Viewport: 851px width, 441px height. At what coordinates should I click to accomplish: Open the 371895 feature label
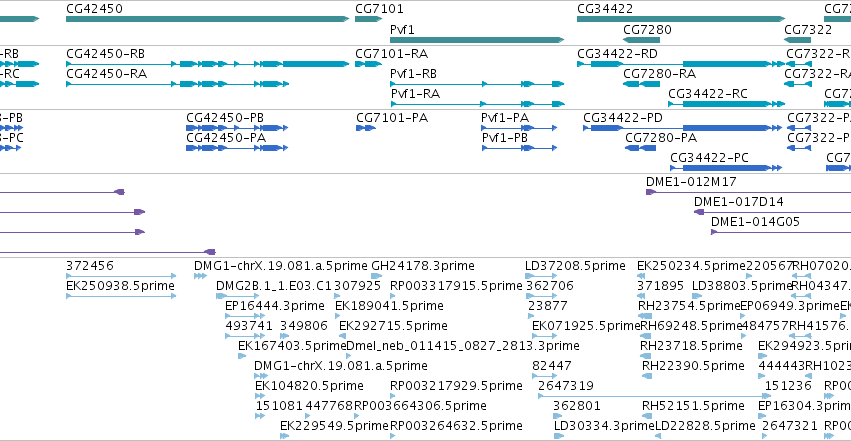pyautogui.click(x=661, y=286)
